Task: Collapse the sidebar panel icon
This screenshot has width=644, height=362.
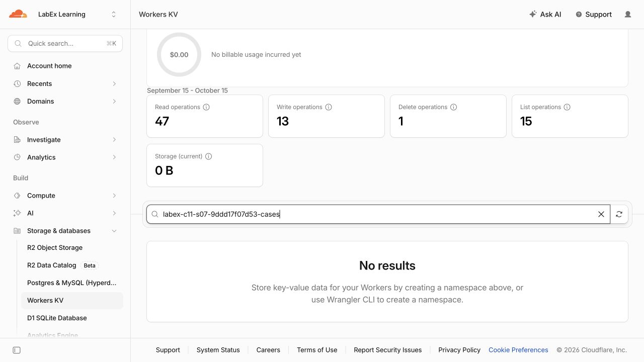Action: pos(17,350)
